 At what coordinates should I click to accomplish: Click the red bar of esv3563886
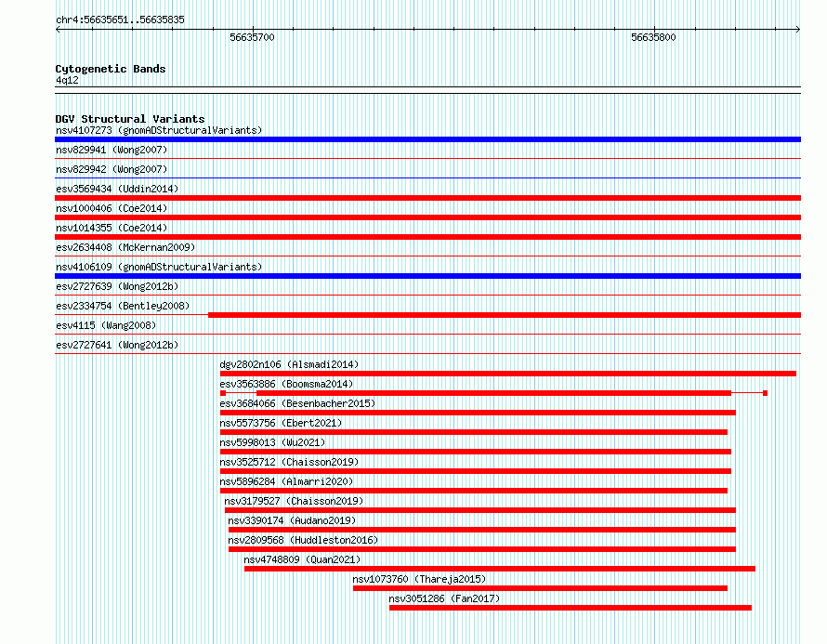tap(493, 393)
